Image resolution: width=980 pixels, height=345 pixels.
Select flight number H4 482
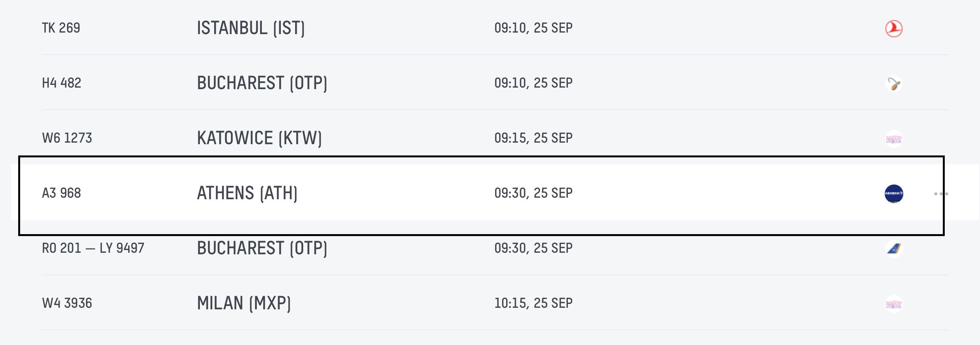tap(62, 83)
